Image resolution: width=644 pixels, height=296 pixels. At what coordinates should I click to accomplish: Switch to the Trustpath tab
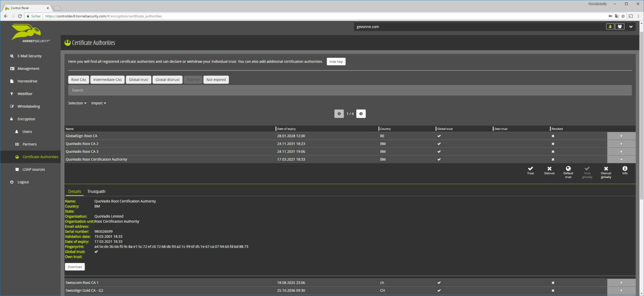(96, 192)
